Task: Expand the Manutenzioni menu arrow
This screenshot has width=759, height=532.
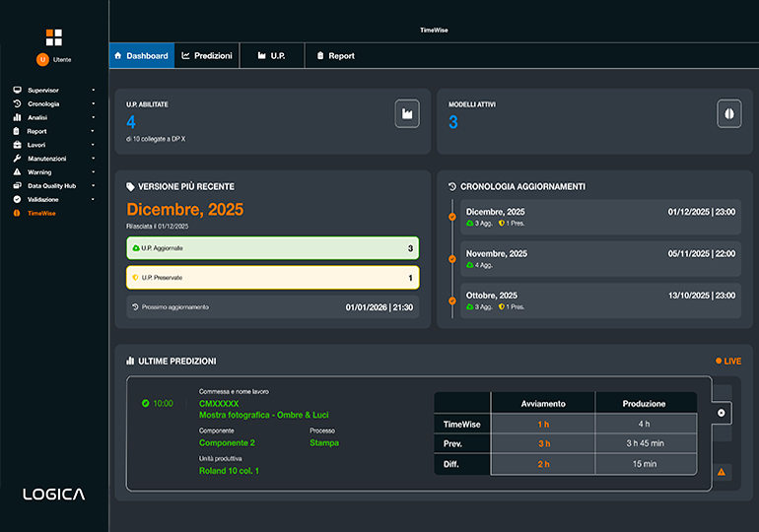Action: coord(94,159)
